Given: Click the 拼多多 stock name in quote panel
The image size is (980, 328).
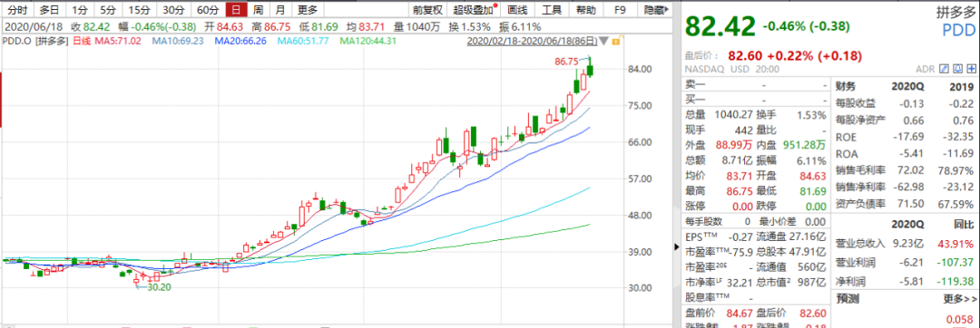Looking at the screenshot, I should coord(955,13).
